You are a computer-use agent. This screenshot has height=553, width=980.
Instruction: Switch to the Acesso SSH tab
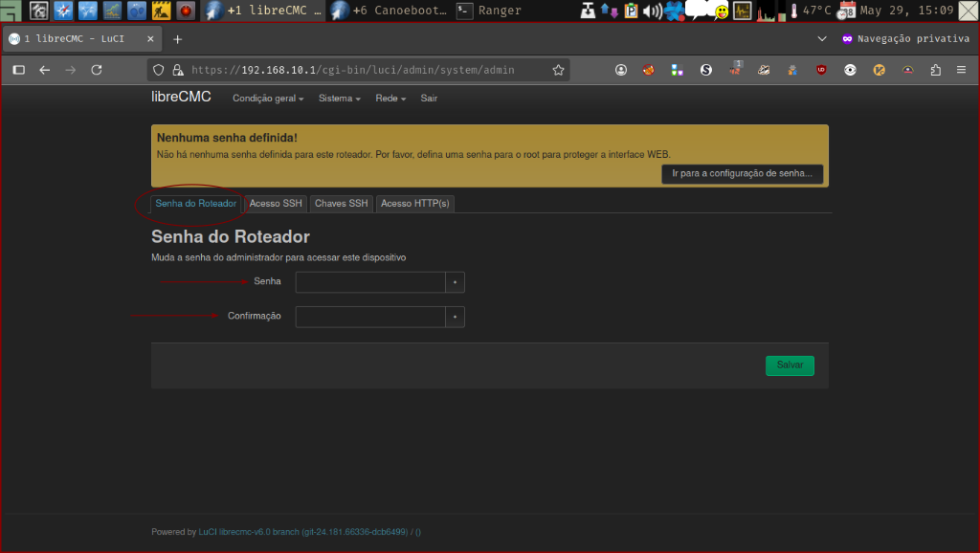click(275, 203)
